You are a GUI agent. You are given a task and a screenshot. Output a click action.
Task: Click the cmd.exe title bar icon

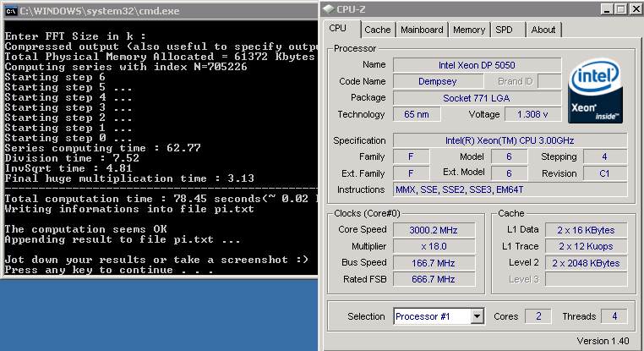(x=11, y=11)
